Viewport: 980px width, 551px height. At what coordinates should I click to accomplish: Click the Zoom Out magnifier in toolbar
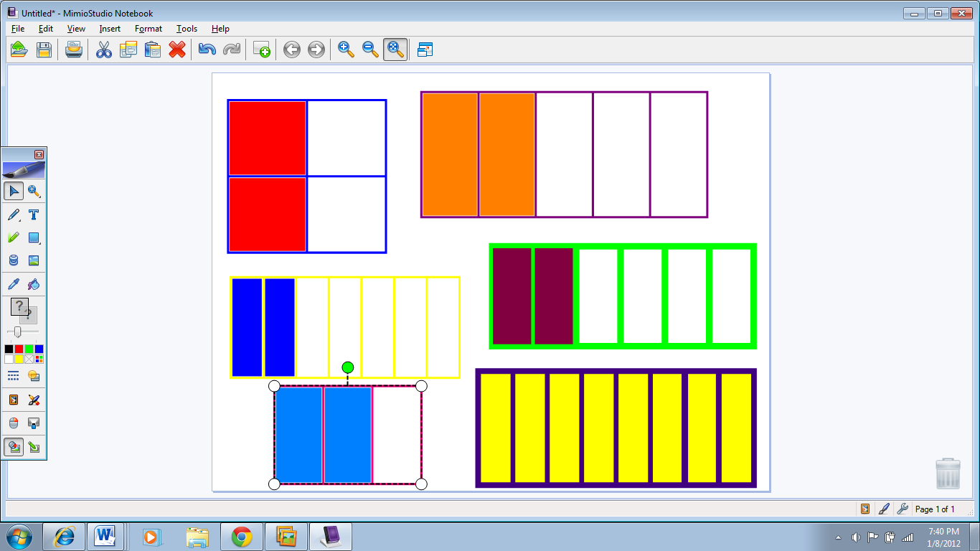[371, 50]
